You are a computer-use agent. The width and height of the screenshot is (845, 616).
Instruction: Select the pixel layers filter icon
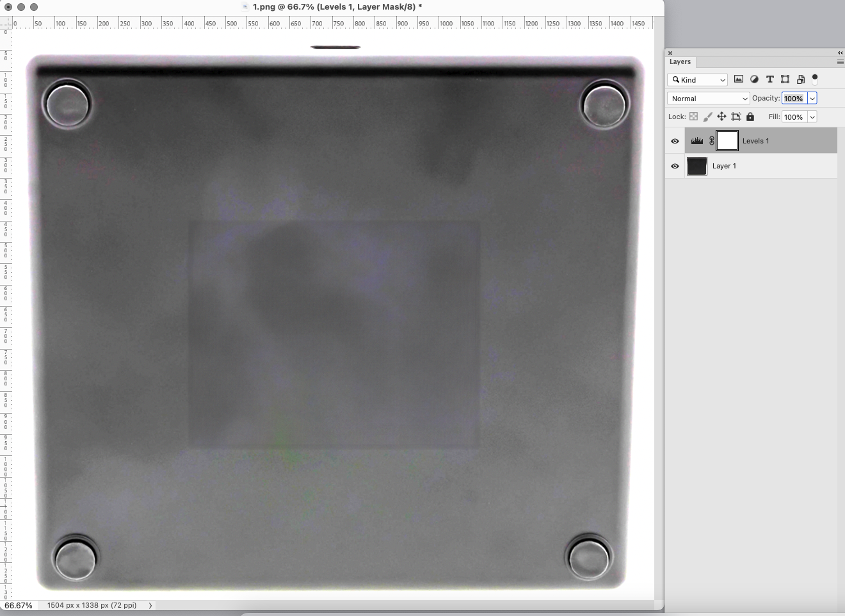coord(739,79)
